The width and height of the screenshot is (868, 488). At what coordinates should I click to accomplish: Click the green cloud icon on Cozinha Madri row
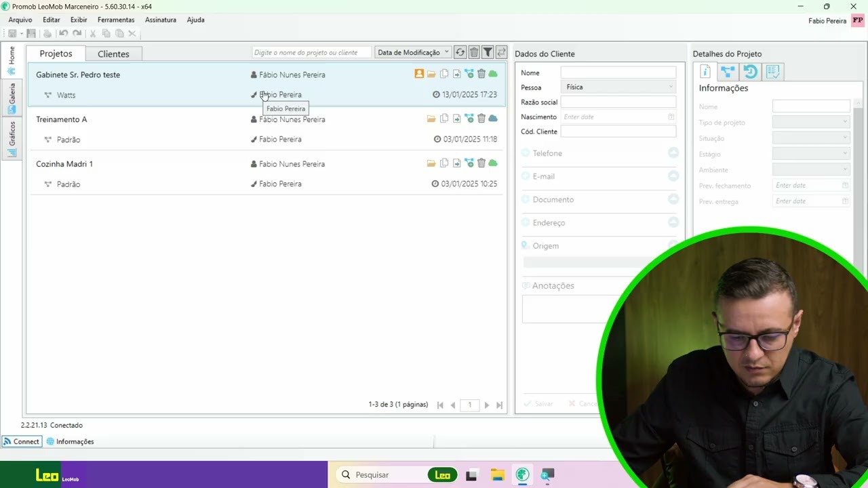point(493,163)
